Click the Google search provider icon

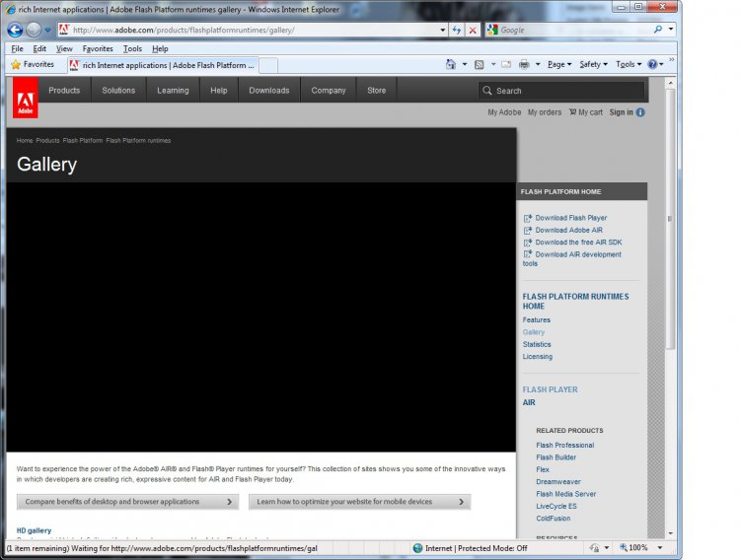coord(492,30)
